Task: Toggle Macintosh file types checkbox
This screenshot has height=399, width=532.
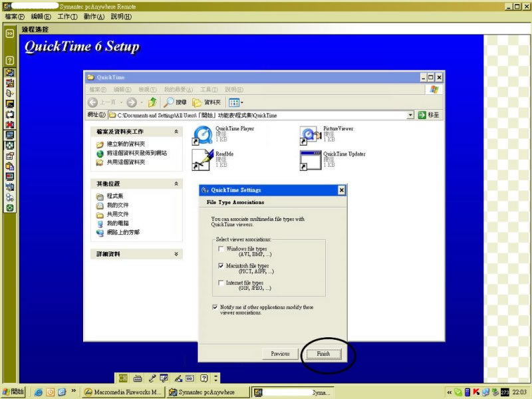Action: [x=221, y=265]
